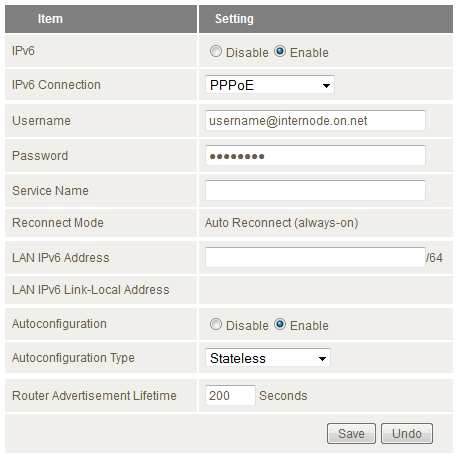Image resolution: width=458 pixels, height=460 pixels.
Task: Click the 'Router Advertisement Lifetime' label
Action: (x=94, y=396)
